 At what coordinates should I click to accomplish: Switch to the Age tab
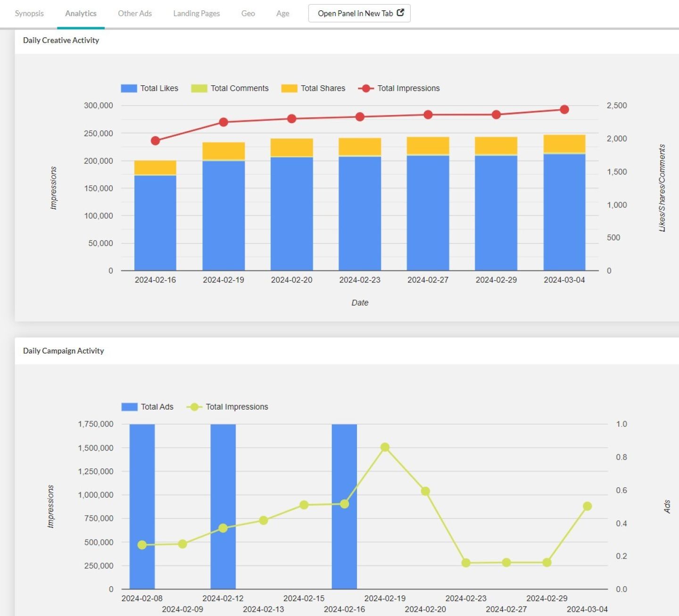(283, 13)
